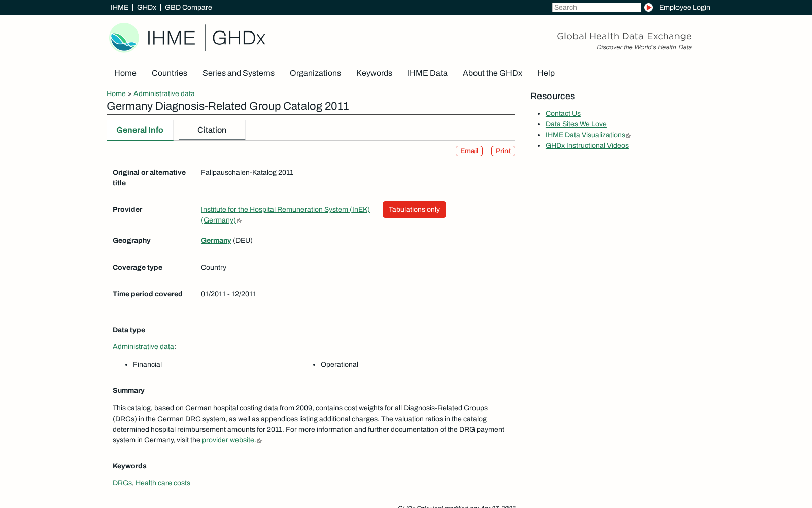The image size is (812, 508).
Task: Click the Email button
Action: [469, 151]
